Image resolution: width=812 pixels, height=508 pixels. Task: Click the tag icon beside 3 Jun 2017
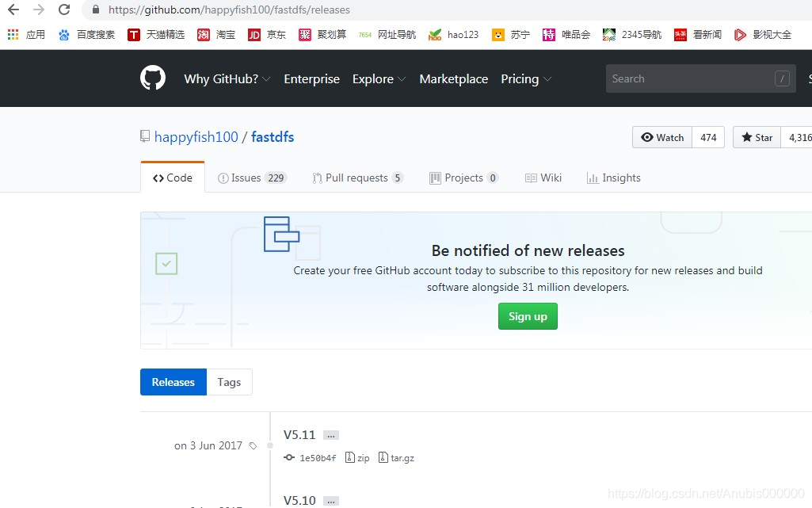tap(253, 446)
